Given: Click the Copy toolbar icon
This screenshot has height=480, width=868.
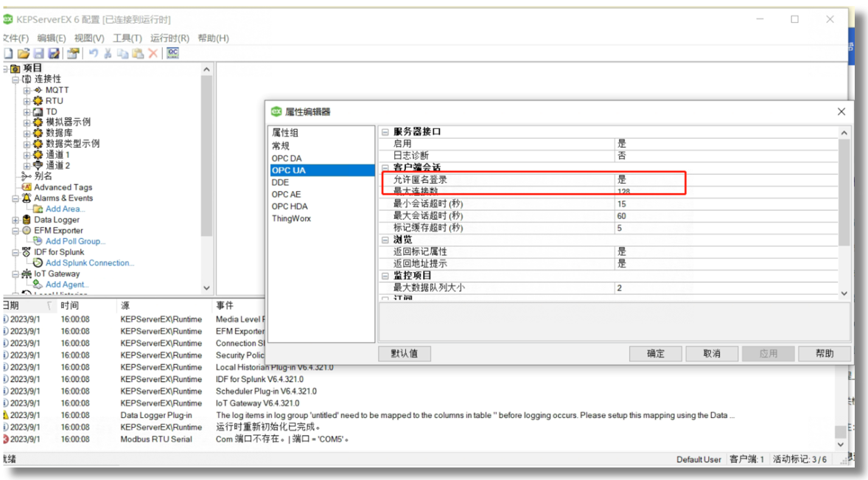Looking at the screenshot, I should click(123, 53).
